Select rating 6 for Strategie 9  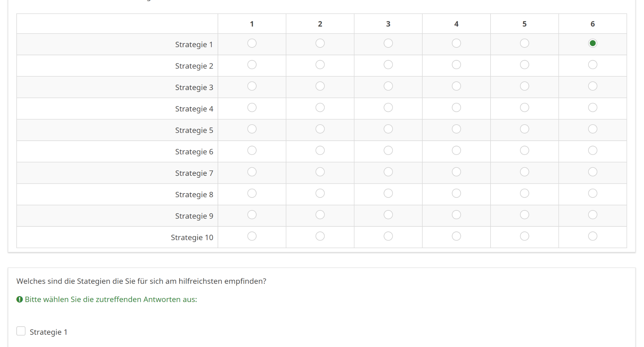[592, 215]
